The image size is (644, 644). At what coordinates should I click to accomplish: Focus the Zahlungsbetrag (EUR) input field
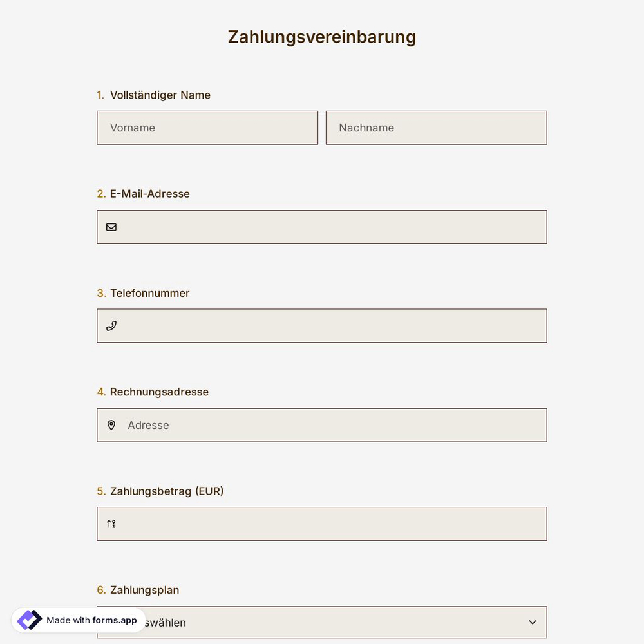click(x=322, y=524)
